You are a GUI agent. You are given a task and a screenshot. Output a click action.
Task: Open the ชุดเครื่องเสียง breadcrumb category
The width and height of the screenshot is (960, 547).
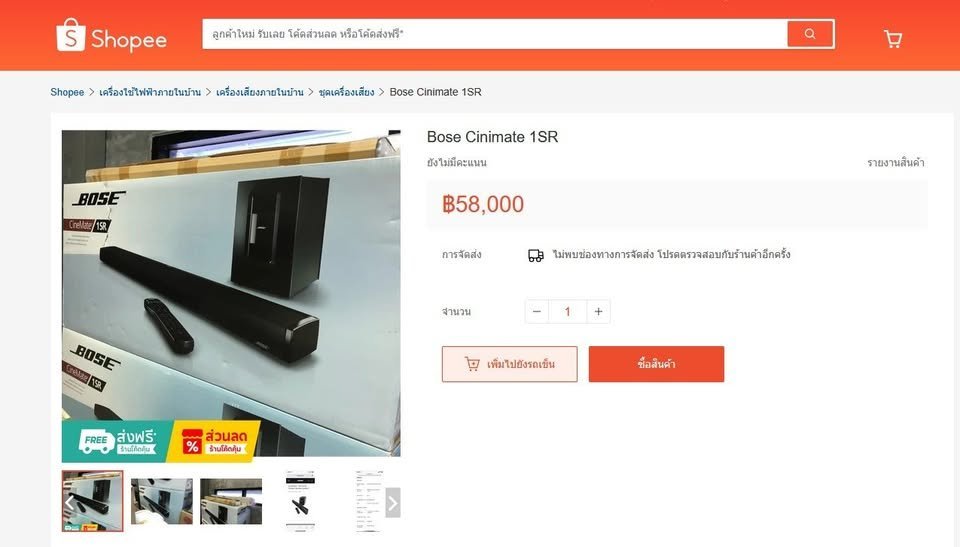pos(347,92)
